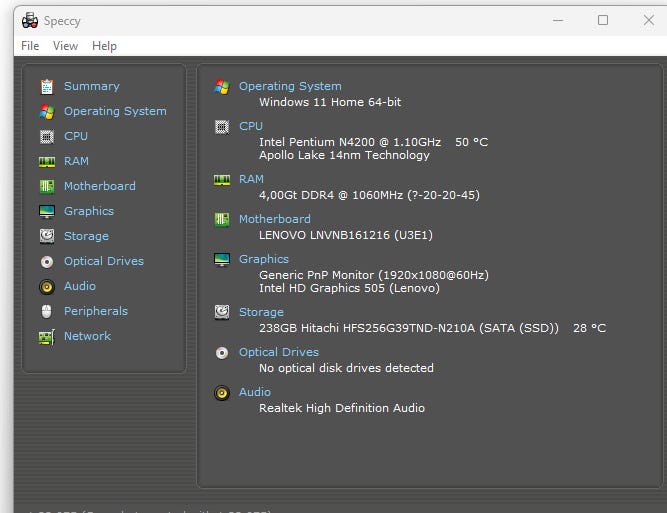This screenshot has height=513, width=667.
Task: Close the Speccy window
Action: tap(648, 20)
